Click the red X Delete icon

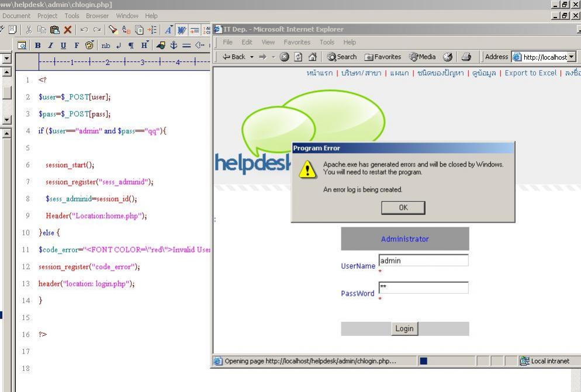click(x=67, y=30)
